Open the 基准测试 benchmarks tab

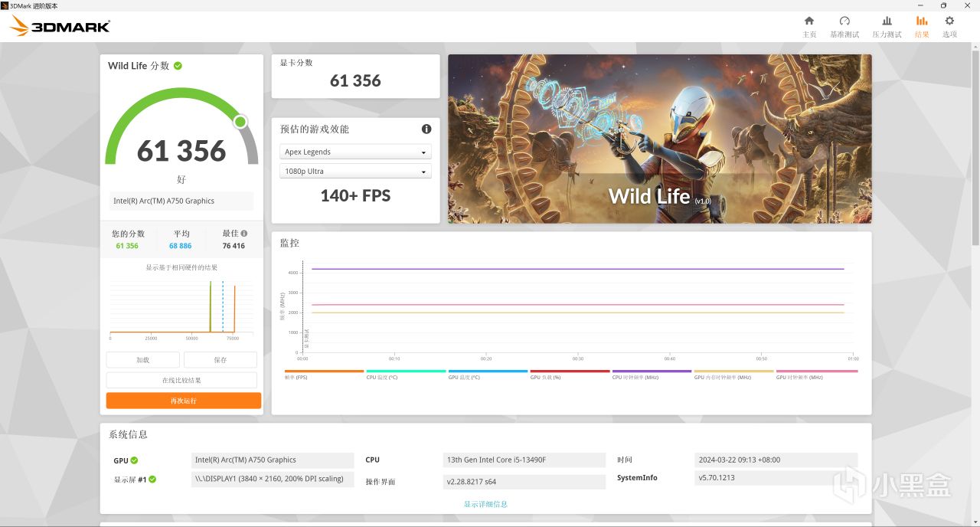coord(844,27)
